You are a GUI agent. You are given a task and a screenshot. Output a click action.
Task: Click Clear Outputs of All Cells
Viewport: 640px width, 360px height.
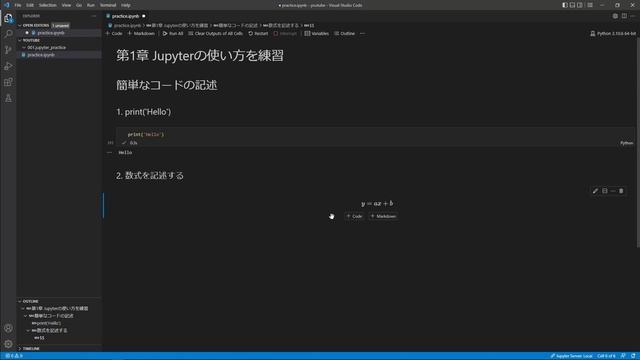click(216, 33)
